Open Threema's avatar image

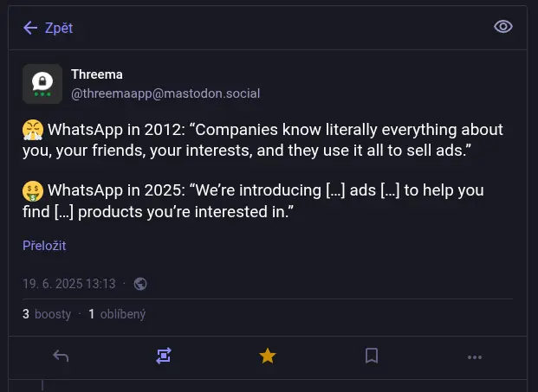[42, 84]
